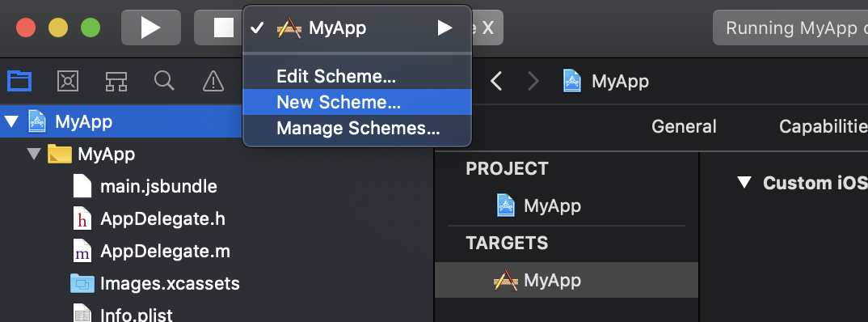Click the MyApp target app icon
Image resolution: width=868 pixels, height=322 pixels.
point(505,280)
